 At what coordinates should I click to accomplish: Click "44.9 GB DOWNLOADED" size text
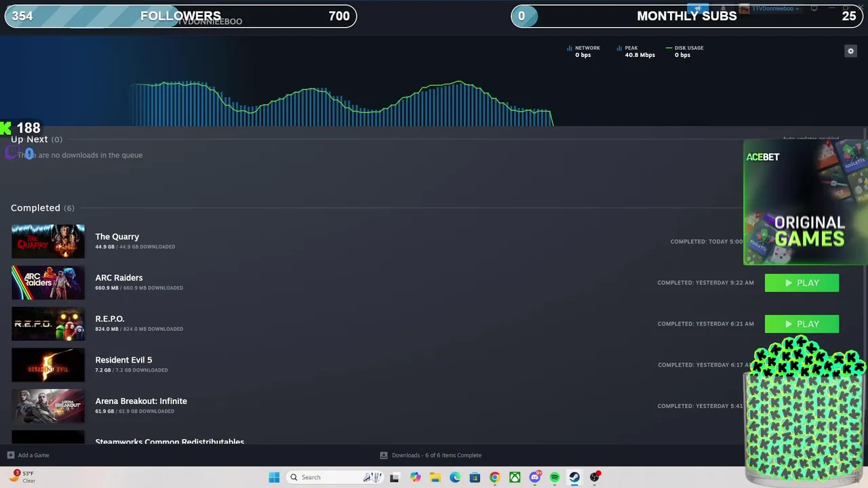point(147,247)
